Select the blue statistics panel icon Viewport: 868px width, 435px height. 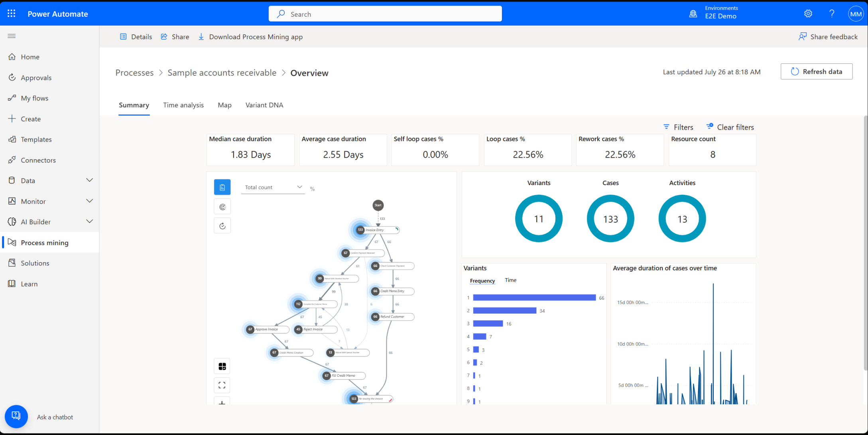(222, 187)
